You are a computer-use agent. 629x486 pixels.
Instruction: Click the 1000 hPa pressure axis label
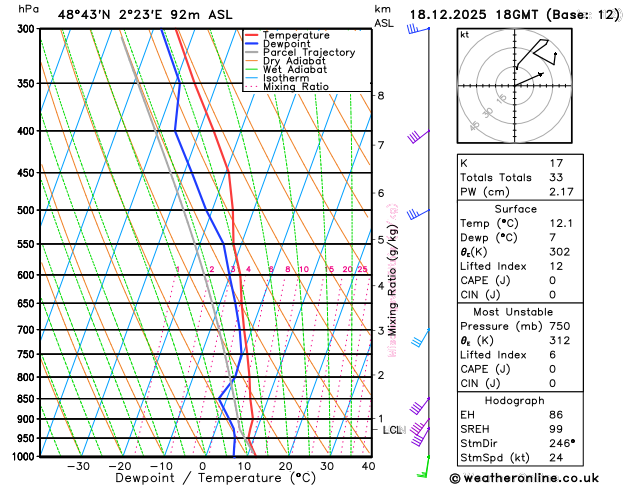(24, 457)
